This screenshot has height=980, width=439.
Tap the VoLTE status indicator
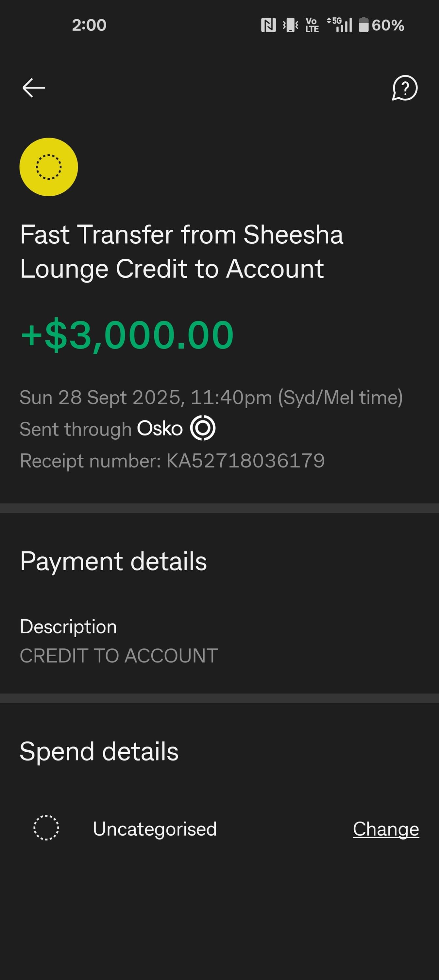[x=312, y=25]
